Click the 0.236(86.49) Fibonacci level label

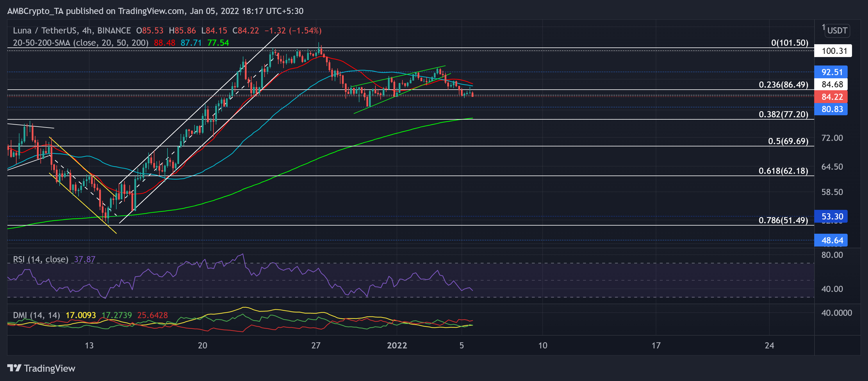tap(783, 85)
